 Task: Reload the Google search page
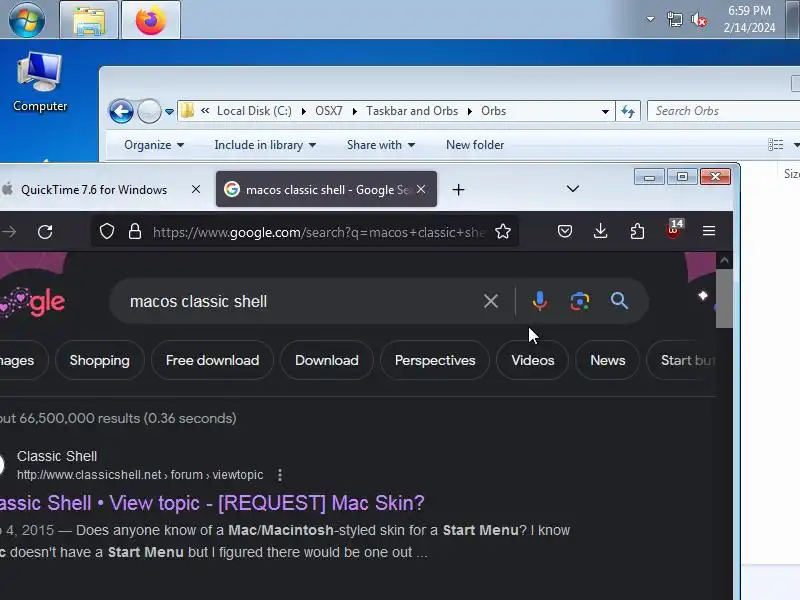coord(45,232)
